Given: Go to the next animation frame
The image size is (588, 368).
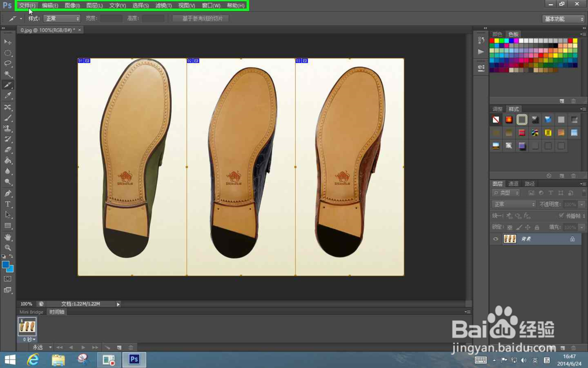Looking at the screenshot, I should tap(95, 347).
